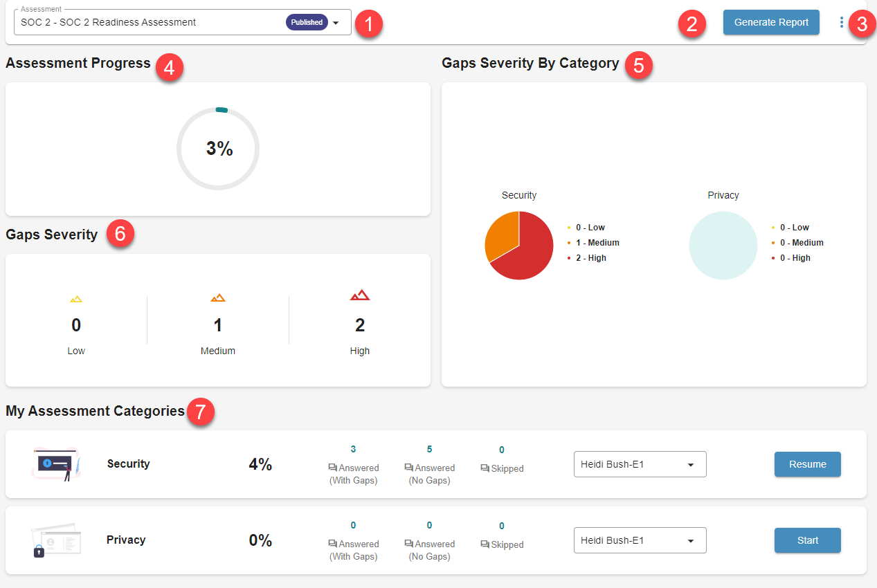Select the yellow Low severity triangle icon
877x588 pixels.
pyautogui.click(x=76, y=297)
